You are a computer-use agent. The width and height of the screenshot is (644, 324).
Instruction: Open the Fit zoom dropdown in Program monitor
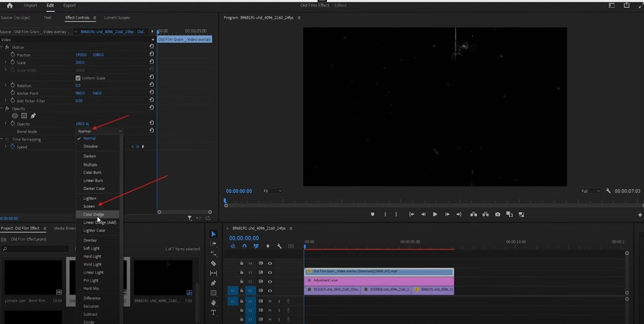273,191
